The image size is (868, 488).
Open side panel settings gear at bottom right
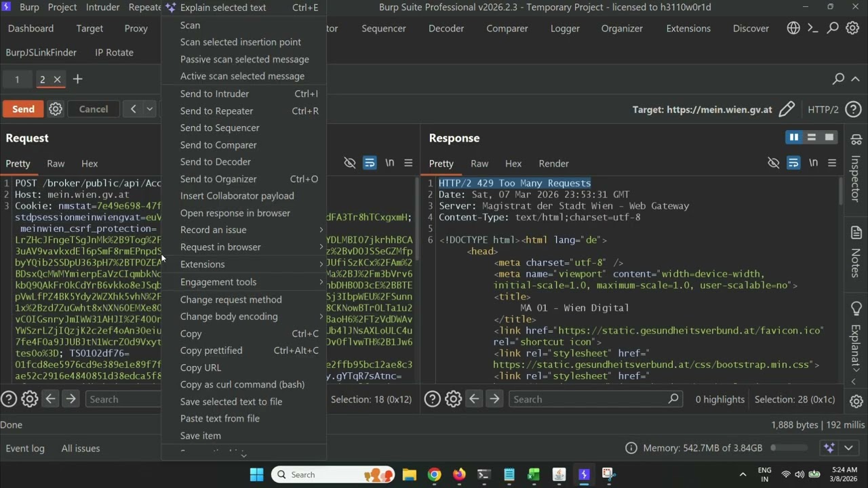click(x=856, y=401)
